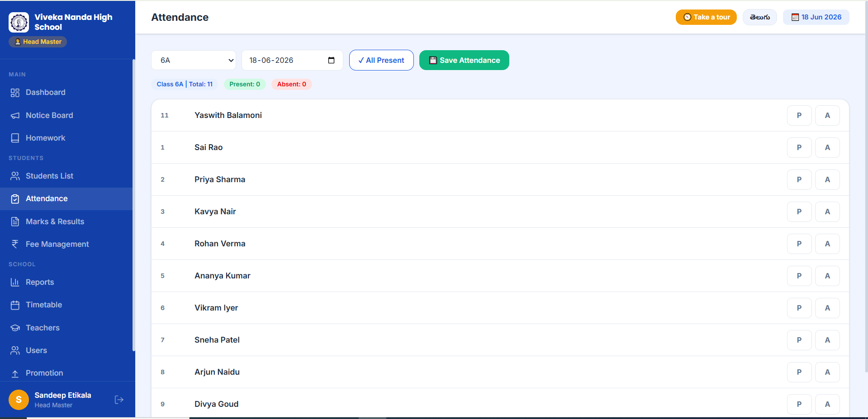This screenshot has width=868, height=419.
Task: Mark Divya Goud as absent
Action: (827, 404)
